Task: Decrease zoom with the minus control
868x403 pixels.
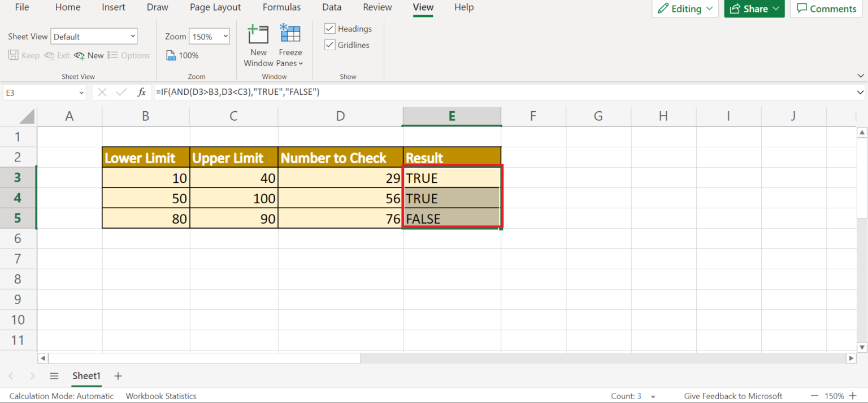Action: (x=814, y=396)
